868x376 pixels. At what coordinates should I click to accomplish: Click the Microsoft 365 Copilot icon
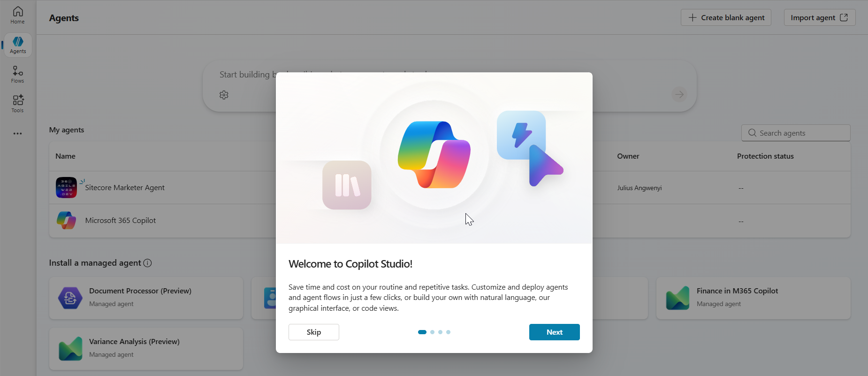pos(67,221)
